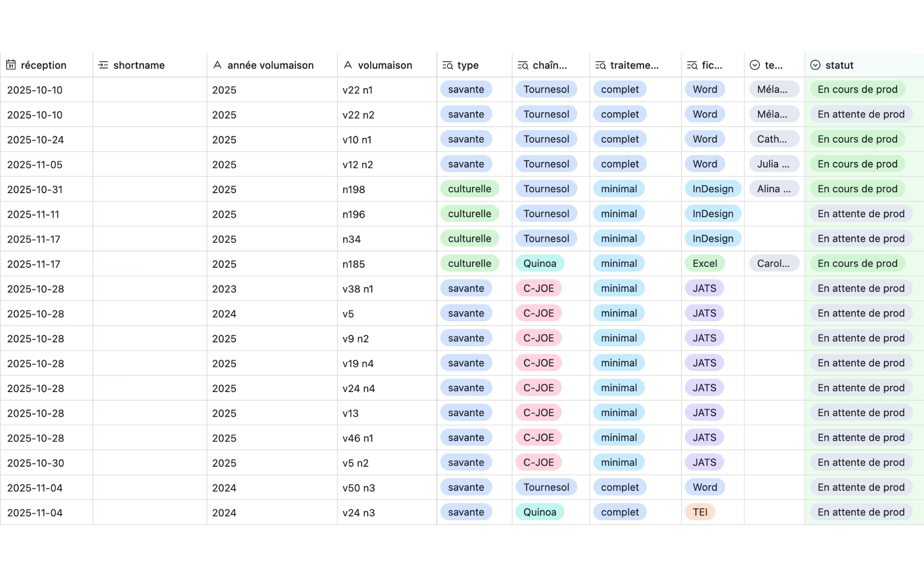This screenshot has width=924, height=578.
Task: Select the 'En cours de prod' tag on the first row
Action: pyautogui.click(x=858, y=89)
